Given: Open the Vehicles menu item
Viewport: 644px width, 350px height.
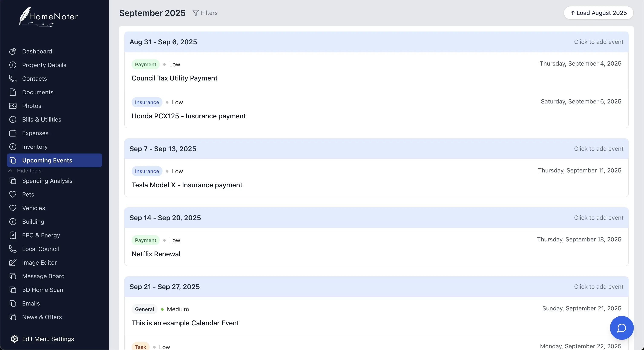Looking at the screenshot, I should click(33, 208).
